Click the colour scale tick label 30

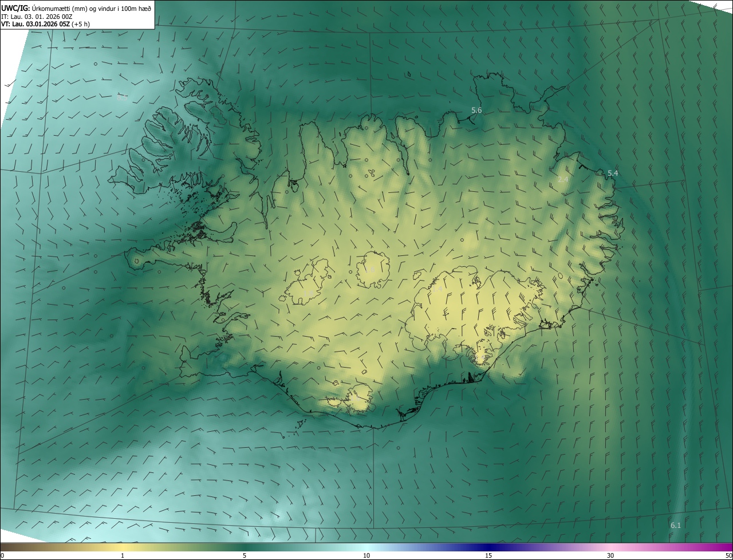pyautogui.click(x=610, y=556)
